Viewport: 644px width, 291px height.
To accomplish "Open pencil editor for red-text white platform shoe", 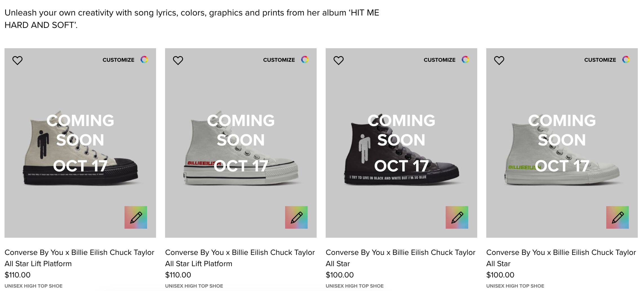I will pyautogui.click(x=296, y=217).
